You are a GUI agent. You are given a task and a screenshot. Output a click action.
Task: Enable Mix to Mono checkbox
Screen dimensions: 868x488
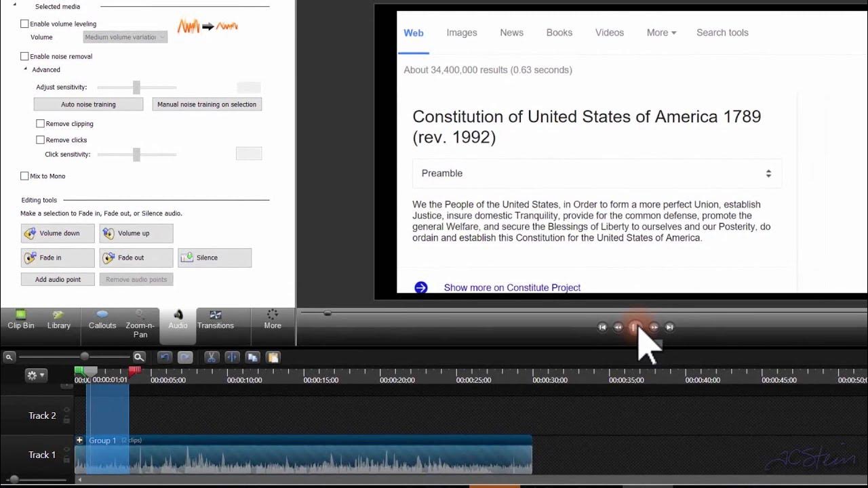24,176
